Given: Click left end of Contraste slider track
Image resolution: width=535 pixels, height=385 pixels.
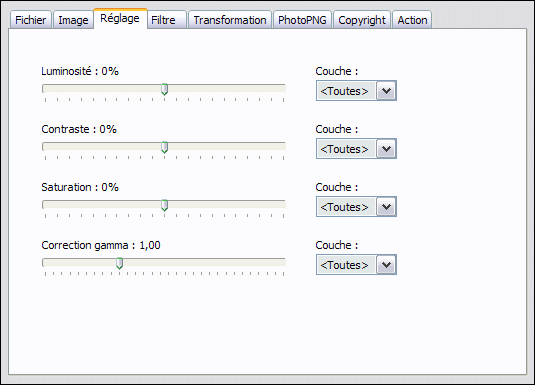Looking at the screenshot, I should point(44,147).
